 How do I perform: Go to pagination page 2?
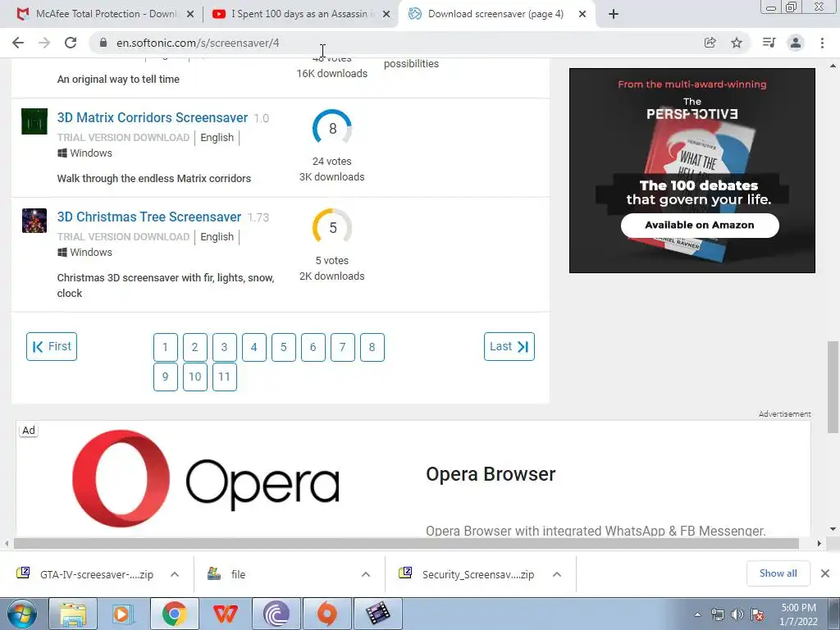[x=195, y=347]
